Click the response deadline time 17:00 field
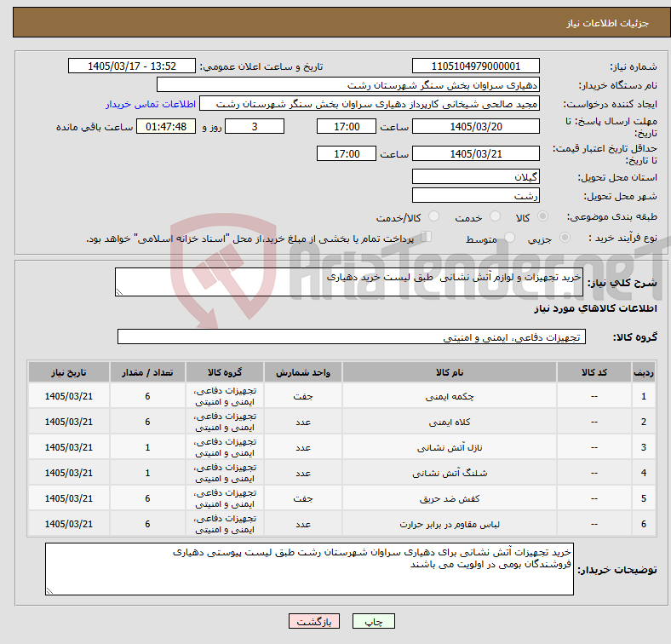 [x=347, y=126]
